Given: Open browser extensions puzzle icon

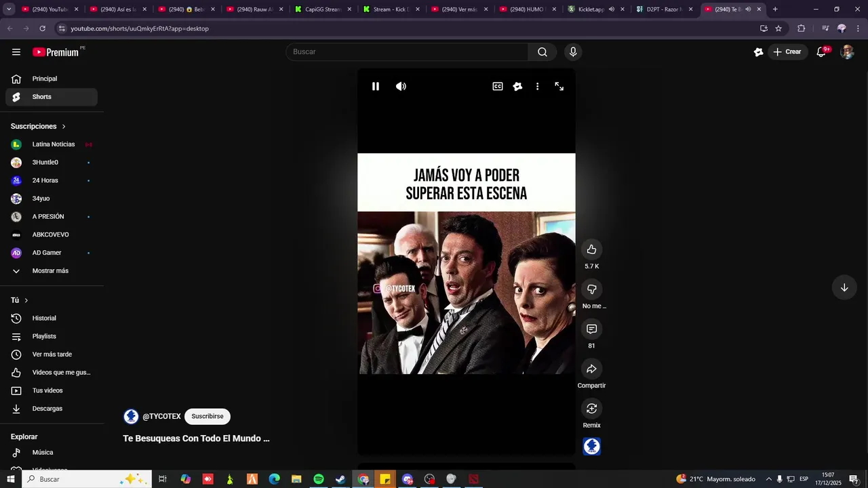Looking at the screenshot, I should 801,28.
